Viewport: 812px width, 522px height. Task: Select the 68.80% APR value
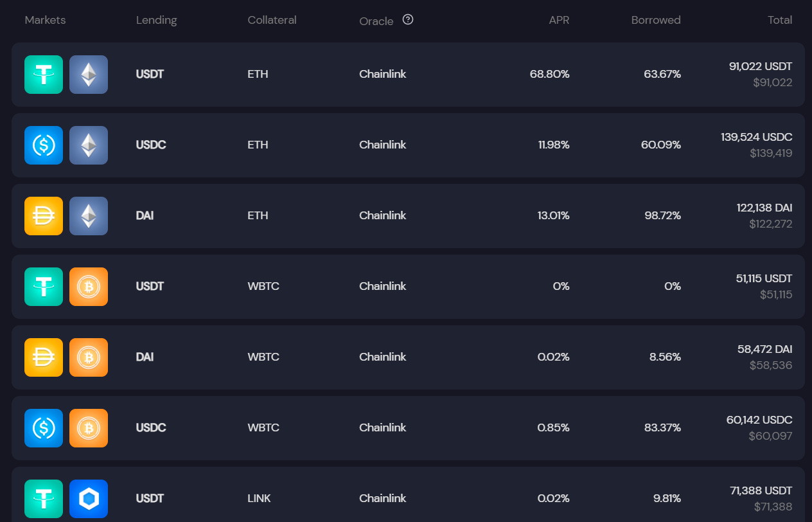pos(549,74)
